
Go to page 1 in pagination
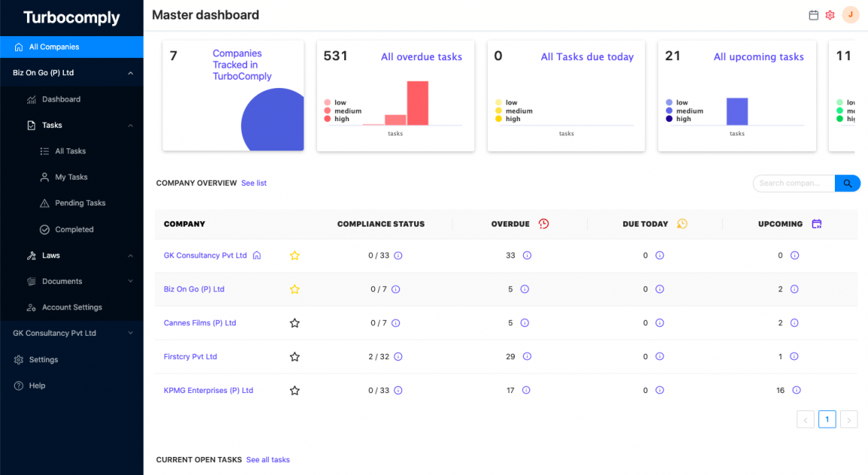point(827,419)
